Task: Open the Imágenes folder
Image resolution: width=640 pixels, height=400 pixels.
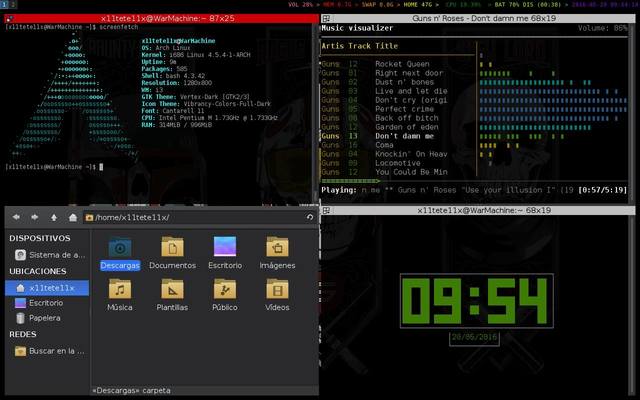Action: [277, 253]
